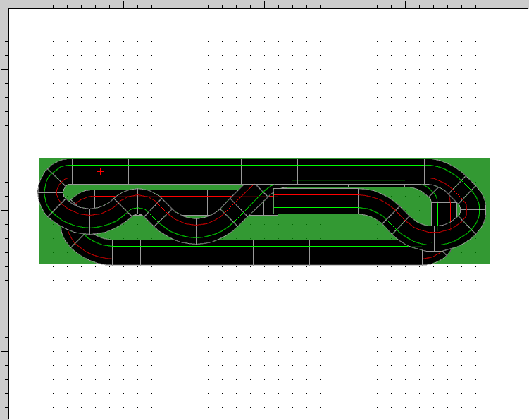This screenshot has height=420, width=529.
Task: Select the leftmost hairpin curve track section
Action: point(49,190)
